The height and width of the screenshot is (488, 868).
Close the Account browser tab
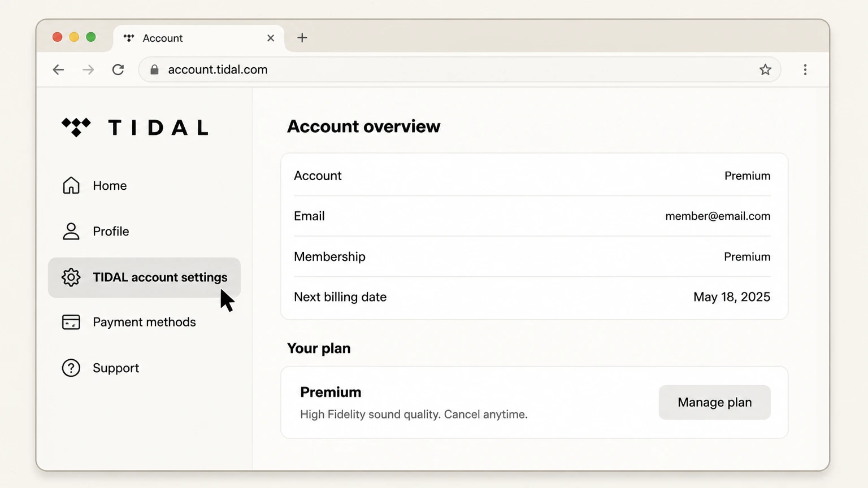pyautogui.click(x=271, y=38)
